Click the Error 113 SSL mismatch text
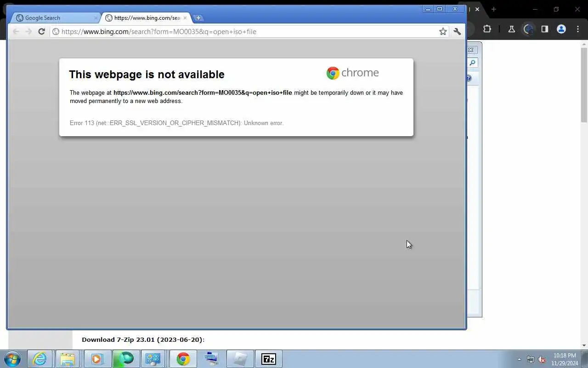This screenshot has height=368, width=588. click(176, 123)
